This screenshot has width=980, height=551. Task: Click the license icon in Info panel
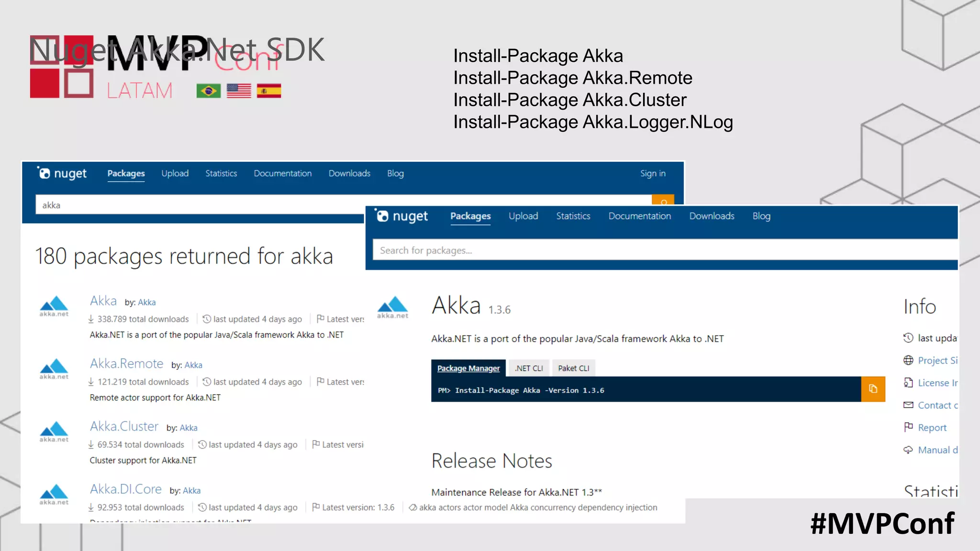pyautogui.click(x=908, y=383)
